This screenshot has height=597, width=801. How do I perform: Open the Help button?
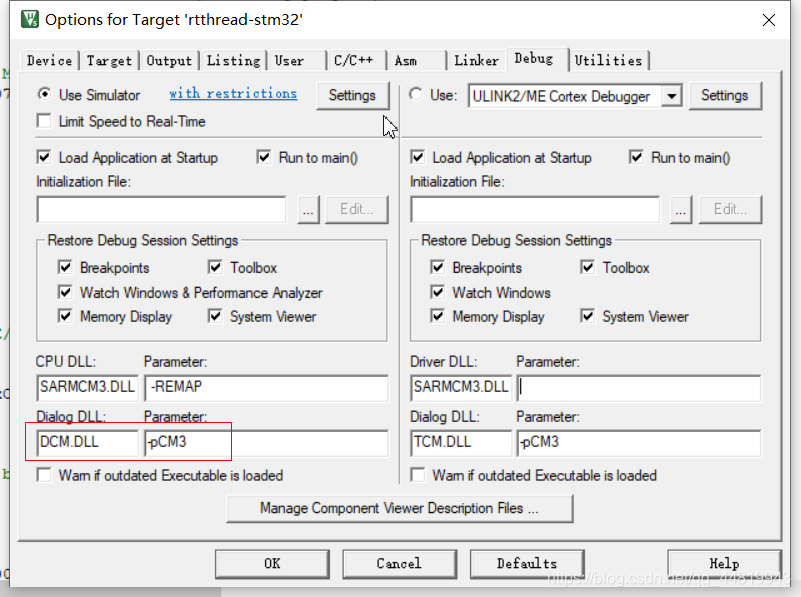coord(724,564)
